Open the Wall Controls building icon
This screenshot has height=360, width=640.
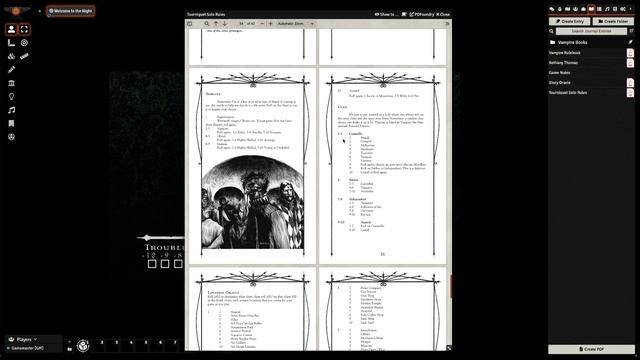click(x=11, y=83)
